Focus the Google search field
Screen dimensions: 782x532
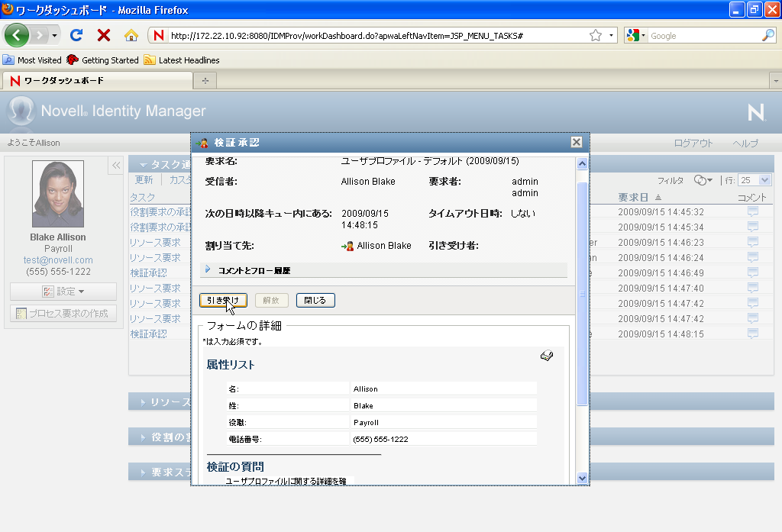(704, 35)
